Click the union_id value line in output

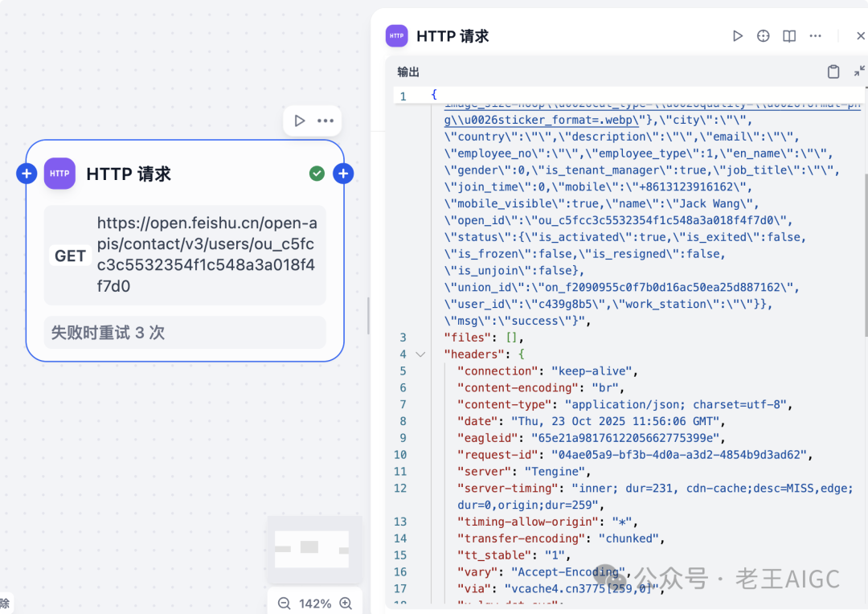click(x=621, y=287)
